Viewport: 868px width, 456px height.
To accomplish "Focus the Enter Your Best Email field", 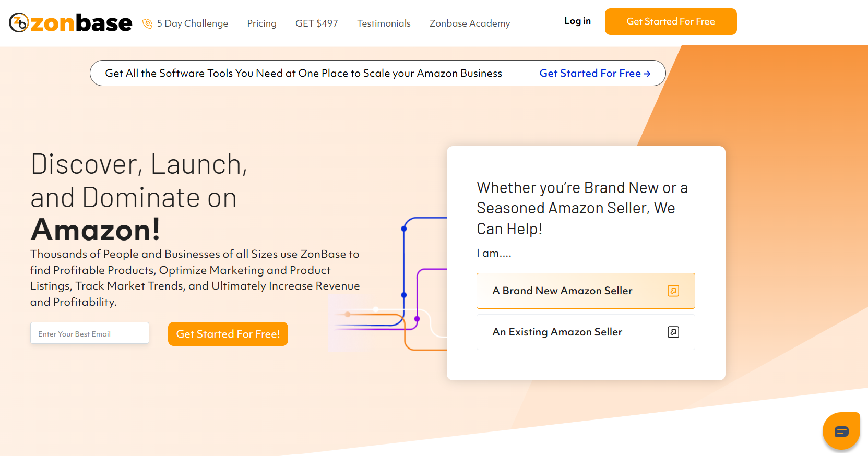I will (x=90, y=333).
